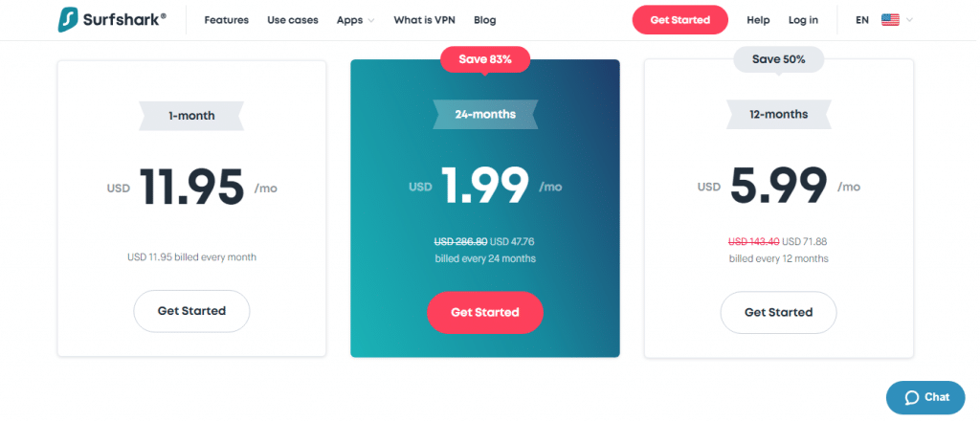Screen dimensions: 980x422
Task: Click Get Started in the header
Action: coord(680,20)
